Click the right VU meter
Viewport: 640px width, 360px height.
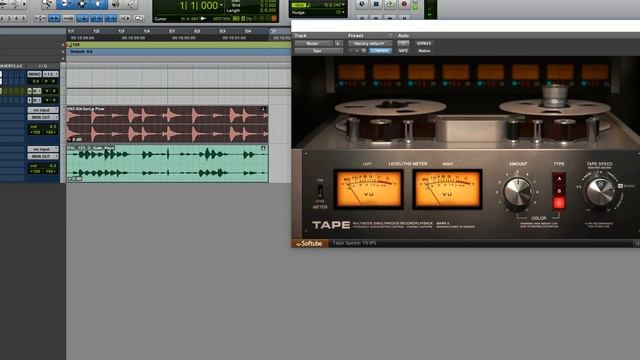click(x=447, y=189)
